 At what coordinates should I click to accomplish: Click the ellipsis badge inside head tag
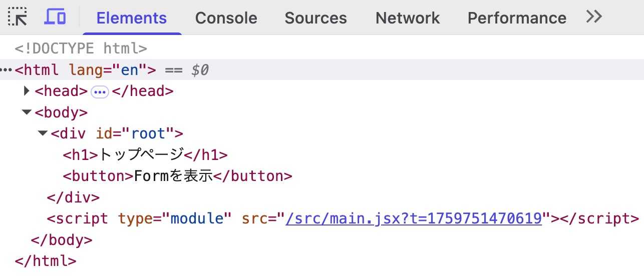pos(100,92)
